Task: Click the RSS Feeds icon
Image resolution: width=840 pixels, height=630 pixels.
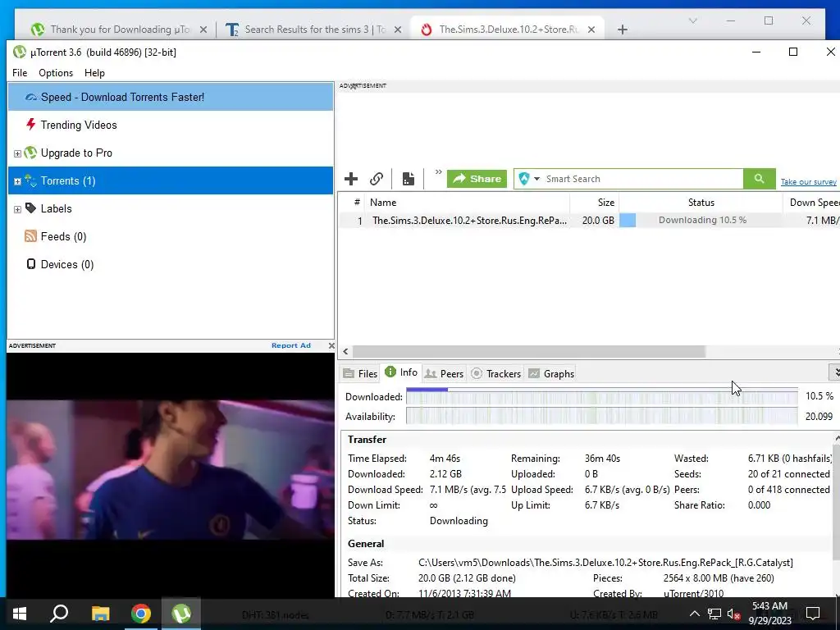Action: click(30, 235)
